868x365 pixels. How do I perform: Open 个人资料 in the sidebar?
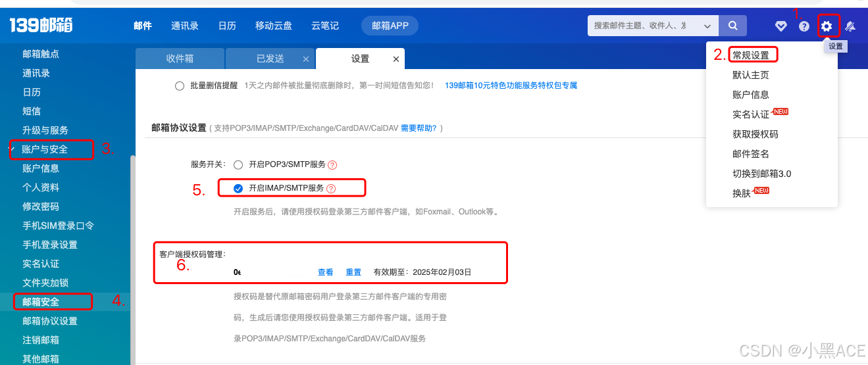[x=41, y=187]
